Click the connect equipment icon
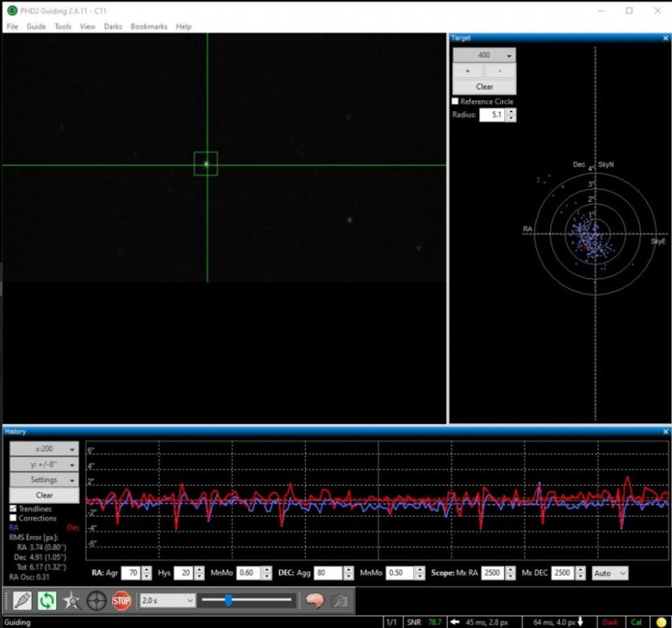The height and width of the screenshot is (628, 672). (20, 601)
